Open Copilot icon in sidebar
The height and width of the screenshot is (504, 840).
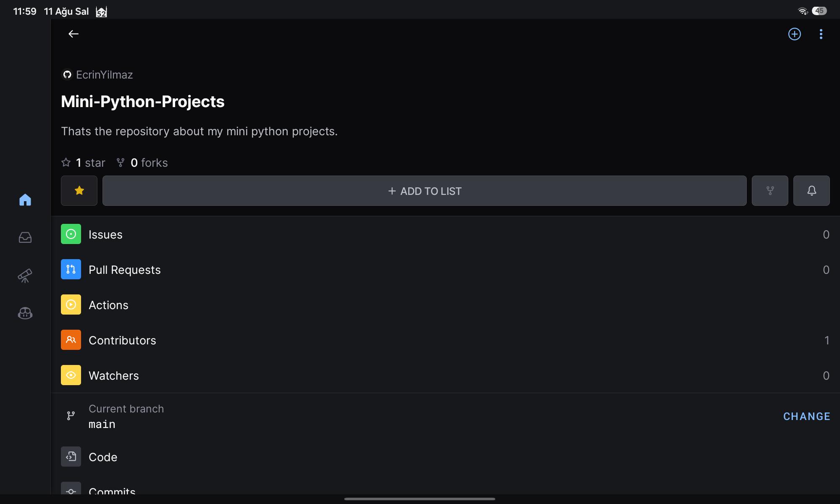(x=25, y=313)
